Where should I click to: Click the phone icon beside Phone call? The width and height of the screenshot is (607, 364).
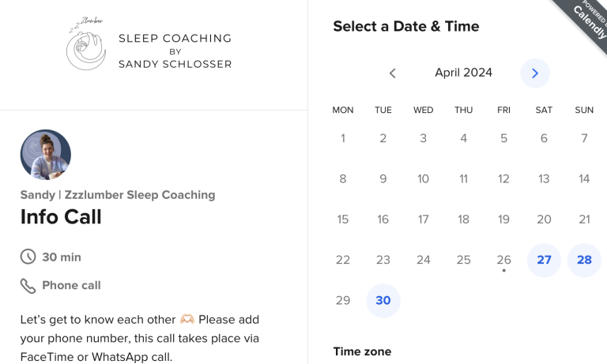[x=28, y=286]
